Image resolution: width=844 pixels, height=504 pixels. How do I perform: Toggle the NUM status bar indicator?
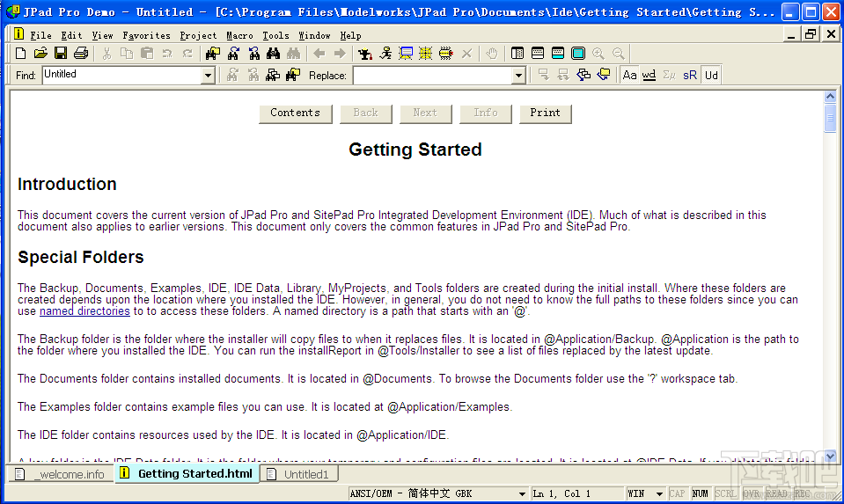point(700,493)
